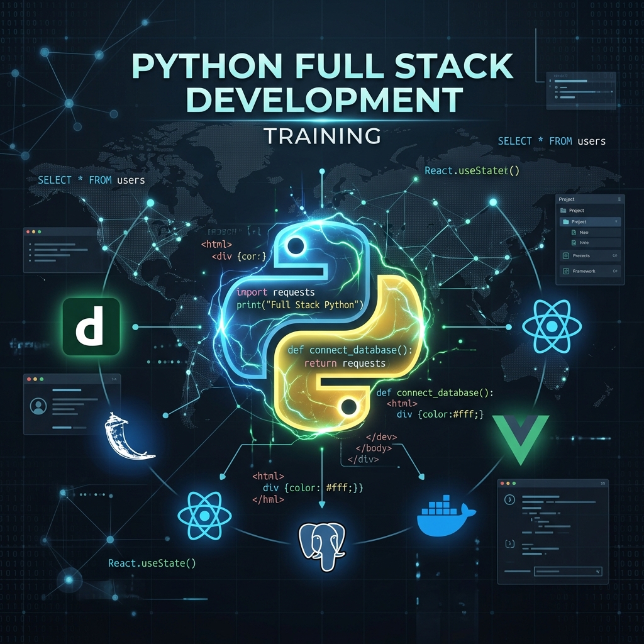
Task: Click the input field in bottom-right code window
Action: point(568,571)
